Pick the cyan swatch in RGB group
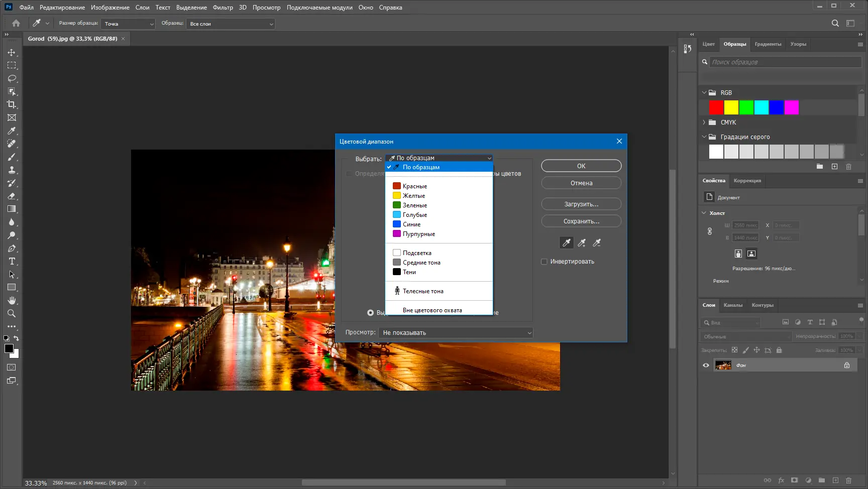Viewport: 868px width, 489px height. pos(761,107)
